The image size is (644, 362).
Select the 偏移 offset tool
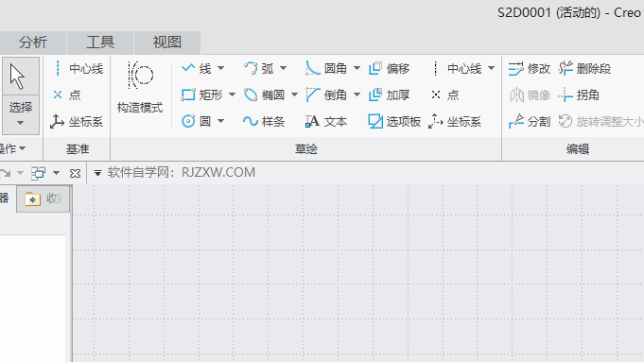coord(390,69)
